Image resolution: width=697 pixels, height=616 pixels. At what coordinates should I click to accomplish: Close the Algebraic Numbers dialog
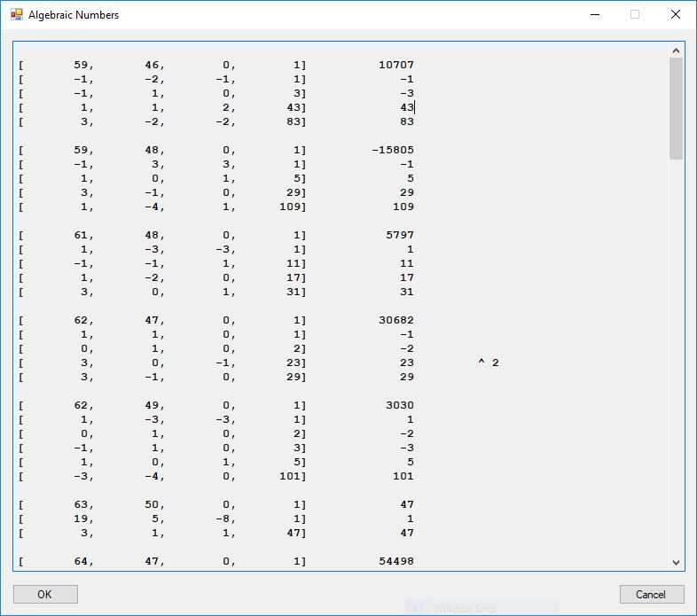(675, 15)
